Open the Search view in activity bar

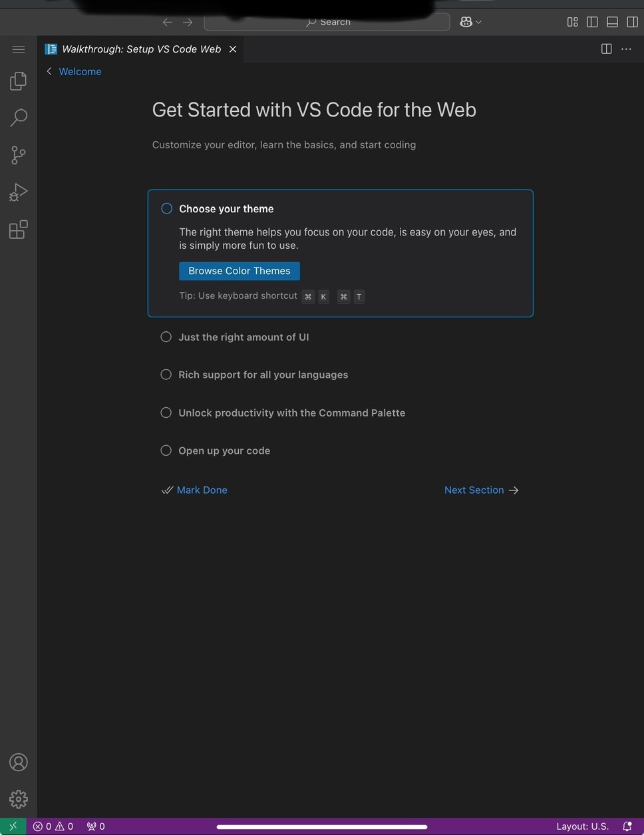point(19,118)
